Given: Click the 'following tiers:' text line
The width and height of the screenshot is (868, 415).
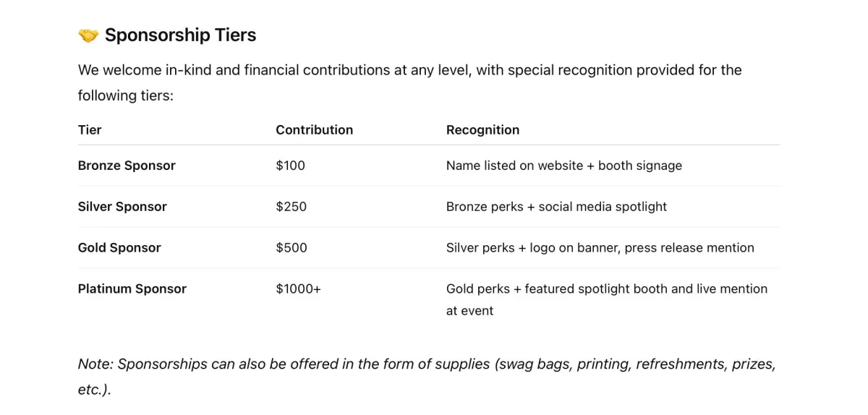Looking at the screenshot, I should (126, 95).
